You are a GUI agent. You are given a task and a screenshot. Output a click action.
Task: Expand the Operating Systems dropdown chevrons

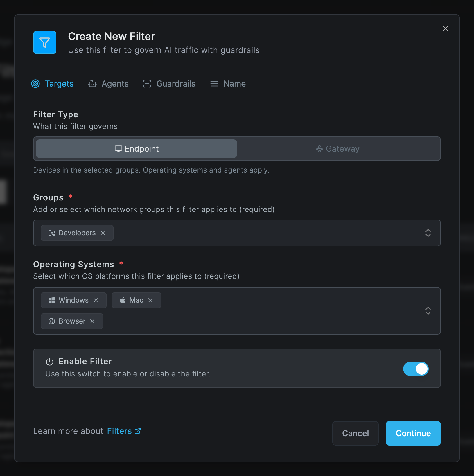428,311
